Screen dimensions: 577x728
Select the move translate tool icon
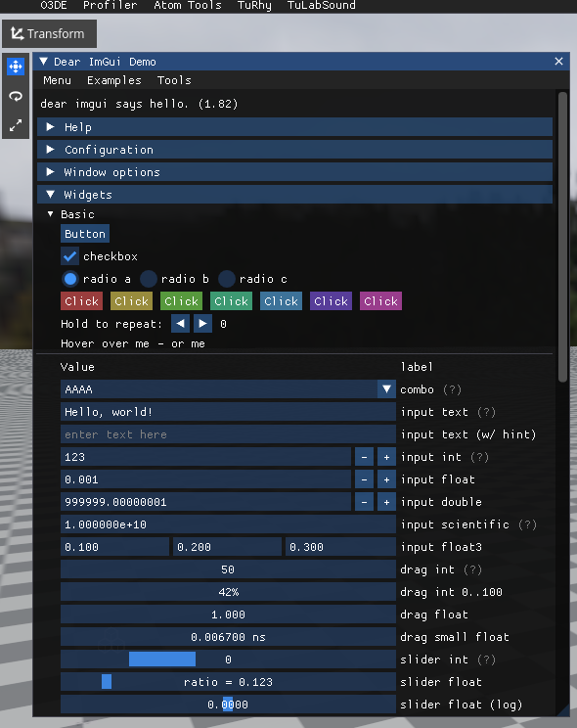(16, 67)
